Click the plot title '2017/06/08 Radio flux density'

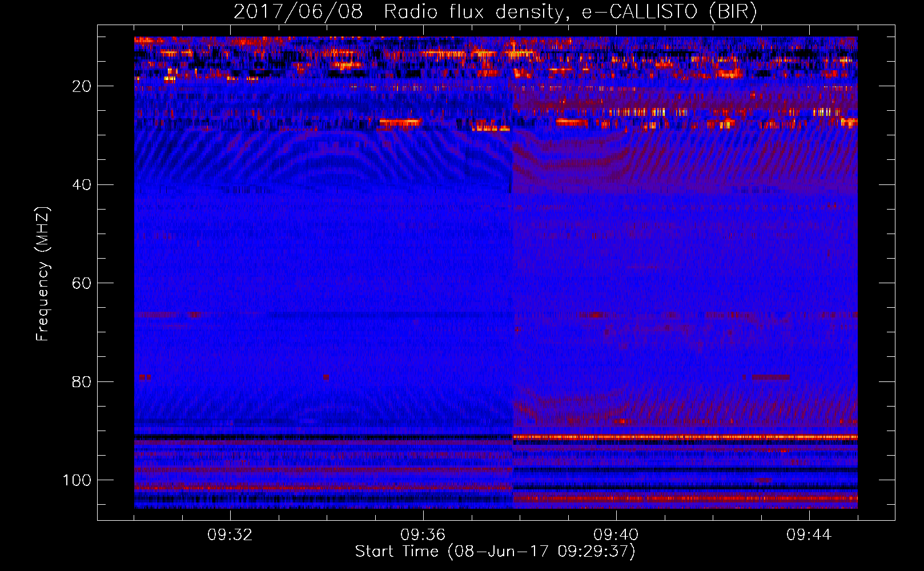495,12
